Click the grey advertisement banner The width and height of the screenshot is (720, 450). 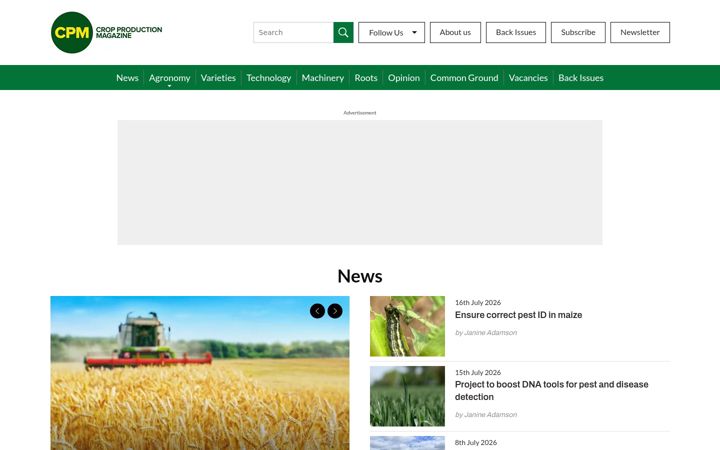tap(360, 182)
